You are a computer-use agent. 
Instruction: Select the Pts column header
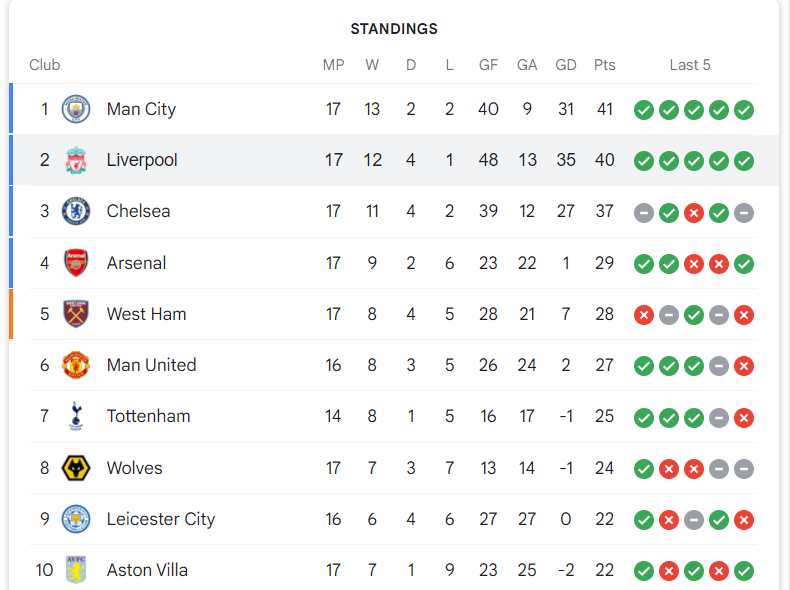click(604, 65)
